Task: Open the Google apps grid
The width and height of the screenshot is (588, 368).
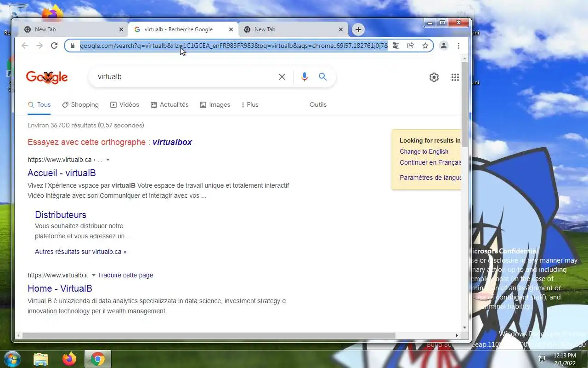Action: [x=455, y=77]
